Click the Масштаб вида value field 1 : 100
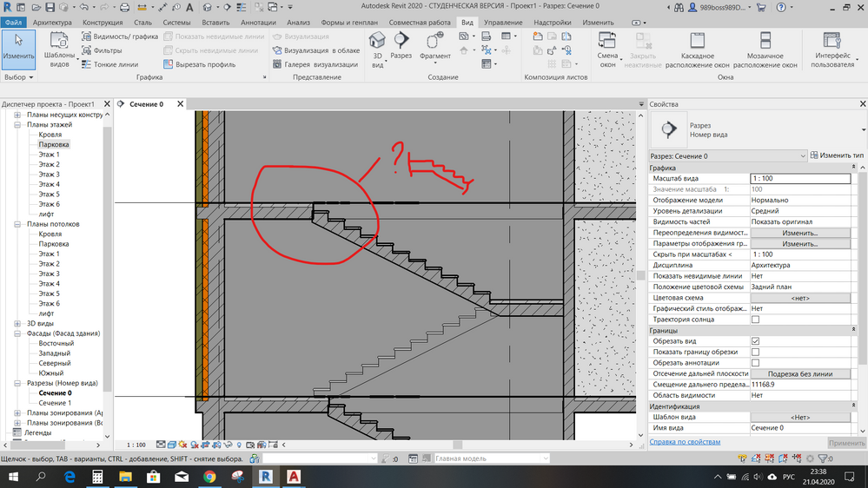Image resolution: width=868 pixels, height=488 pixels. coord(800,178)
